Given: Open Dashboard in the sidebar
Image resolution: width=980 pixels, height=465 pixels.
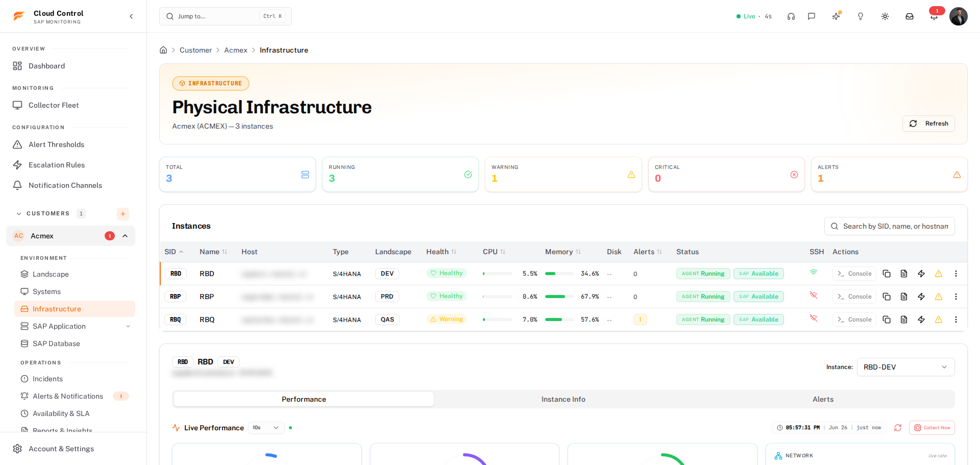Looking at the screenshot, I should click(70, 66).
